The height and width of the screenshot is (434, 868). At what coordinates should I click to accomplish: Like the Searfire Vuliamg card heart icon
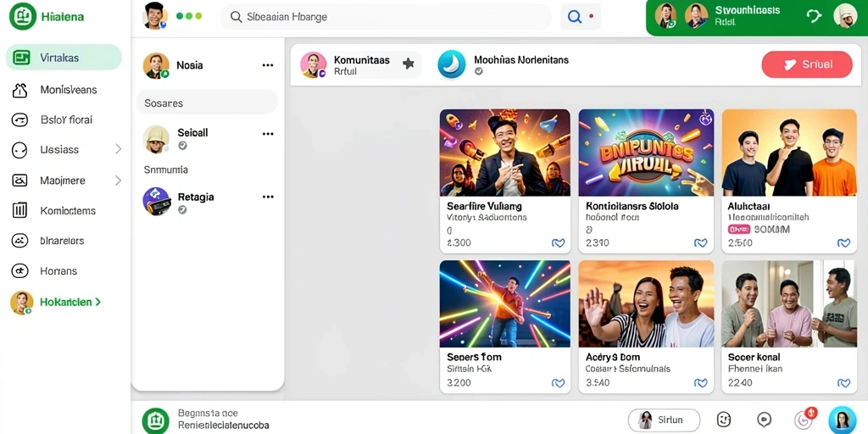(x=558, y=242)
